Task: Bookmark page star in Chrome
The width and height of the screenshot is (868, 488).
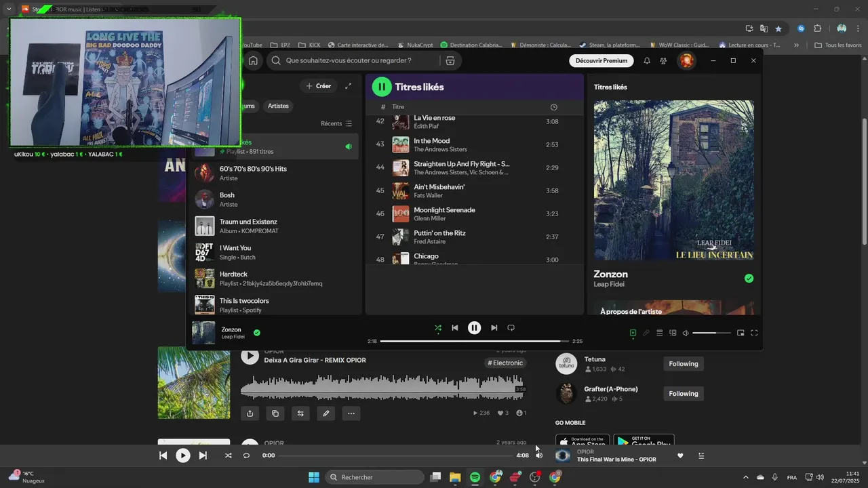Action: point(778,28)
